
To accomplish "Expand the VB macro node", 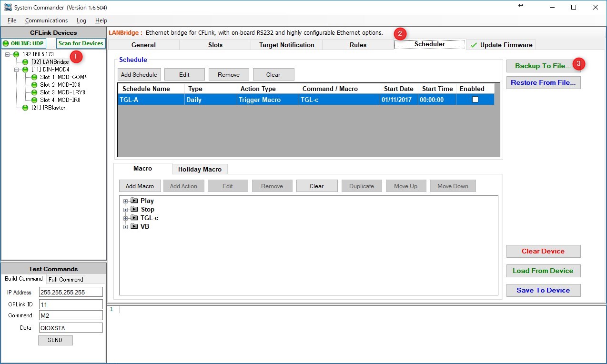I will [x=126, y=227].
